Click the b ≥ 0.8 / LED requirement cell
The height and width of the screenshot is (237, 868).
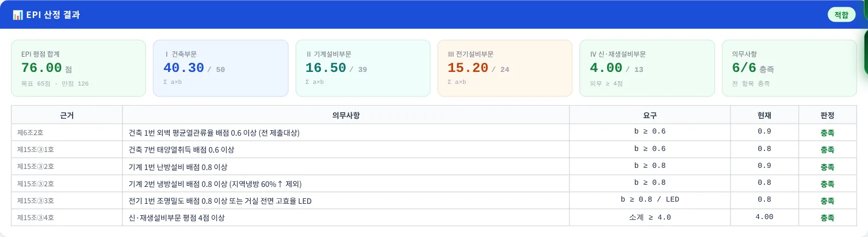pos(650,199)
